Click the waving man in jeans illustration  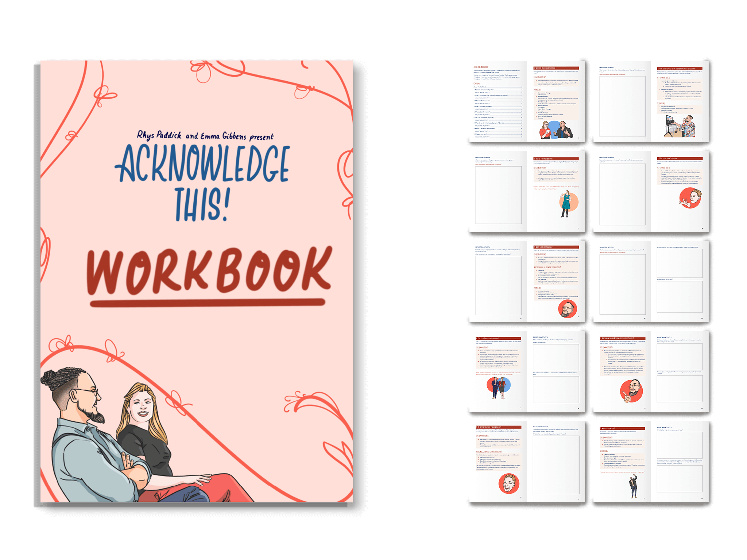coord(634,486)
